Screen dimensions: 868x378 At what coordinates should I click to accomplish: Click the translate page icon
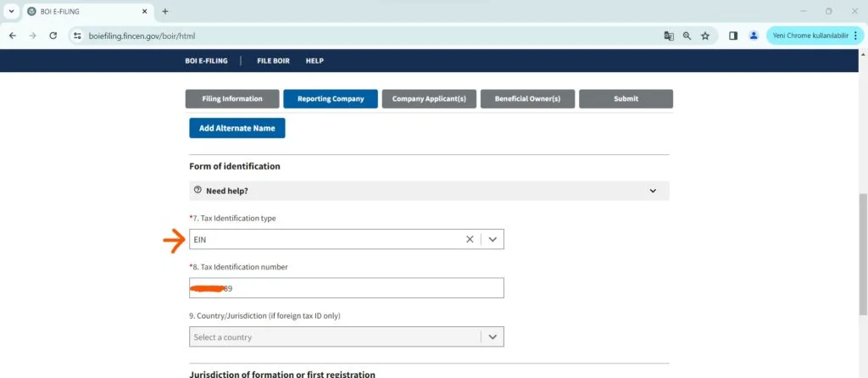point(669,36)
